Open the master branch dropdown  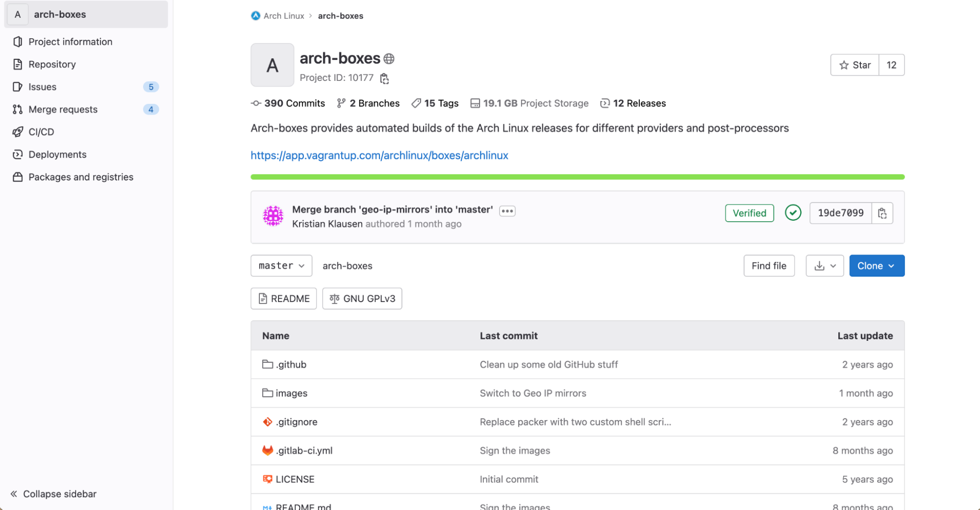point(281,266)
